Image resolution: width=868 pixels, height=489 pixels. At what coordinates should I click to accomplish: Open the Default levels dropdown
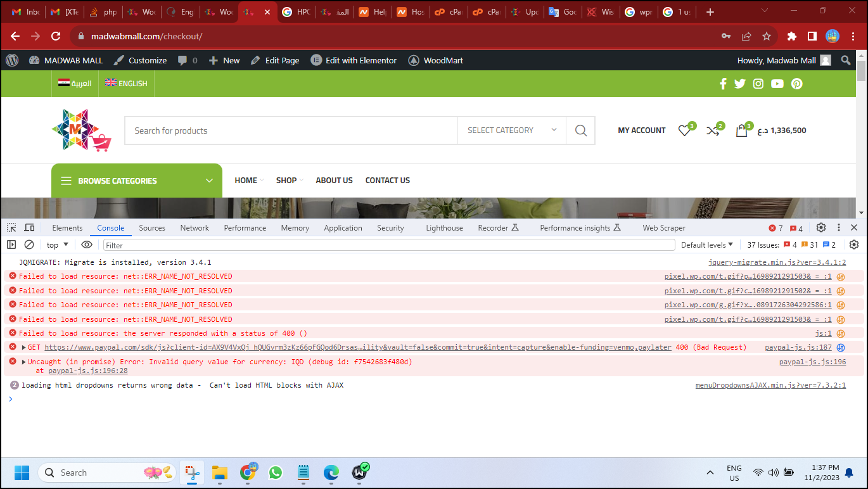point(707,245)
